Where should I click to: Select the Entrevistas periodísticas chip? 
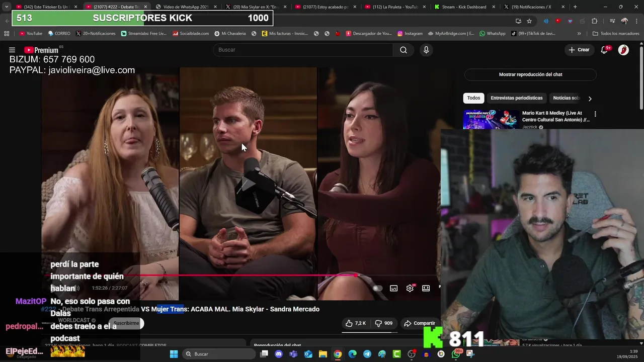tap(517, 98)
